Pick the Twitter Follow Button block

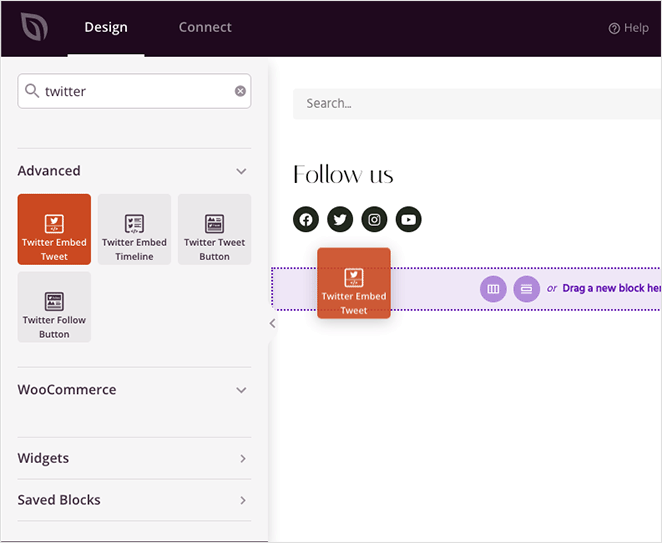[54, 307]
